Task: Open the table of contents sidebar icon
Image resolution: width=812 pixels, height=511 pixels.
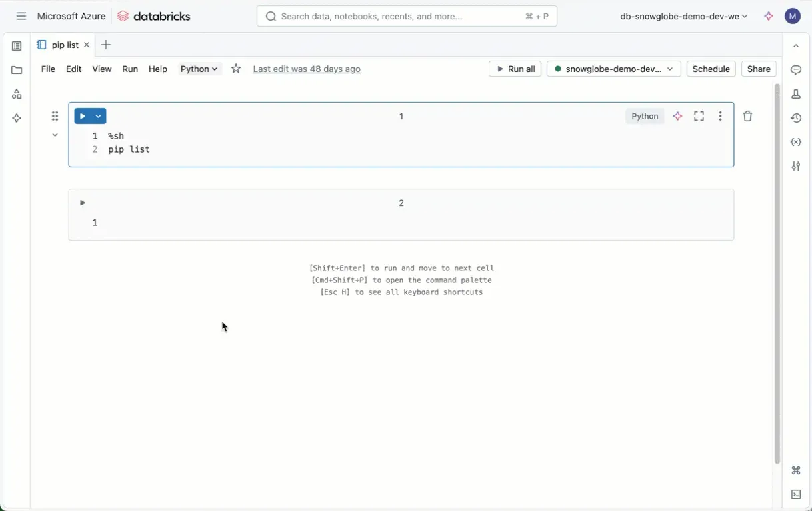Action: pos(17,46)
